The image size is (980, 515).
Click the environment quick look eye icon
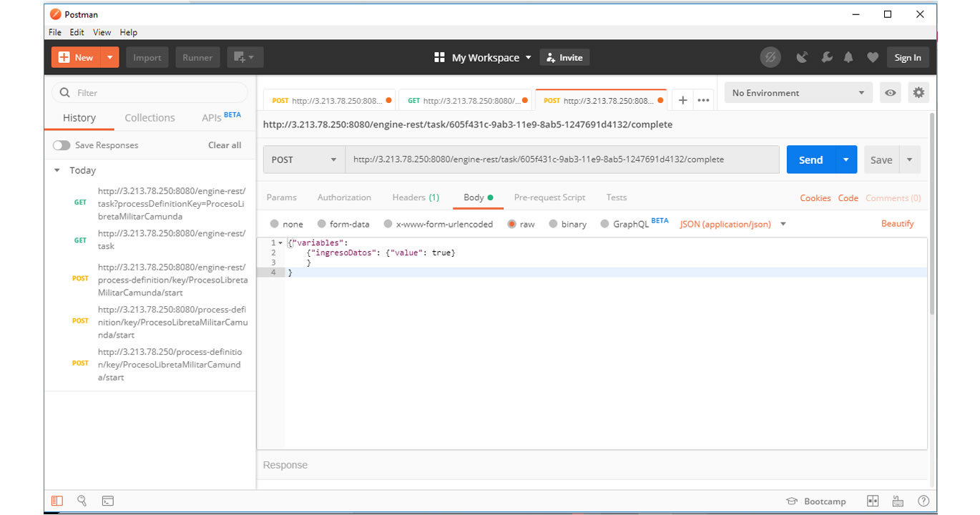[x=890, y=93]
